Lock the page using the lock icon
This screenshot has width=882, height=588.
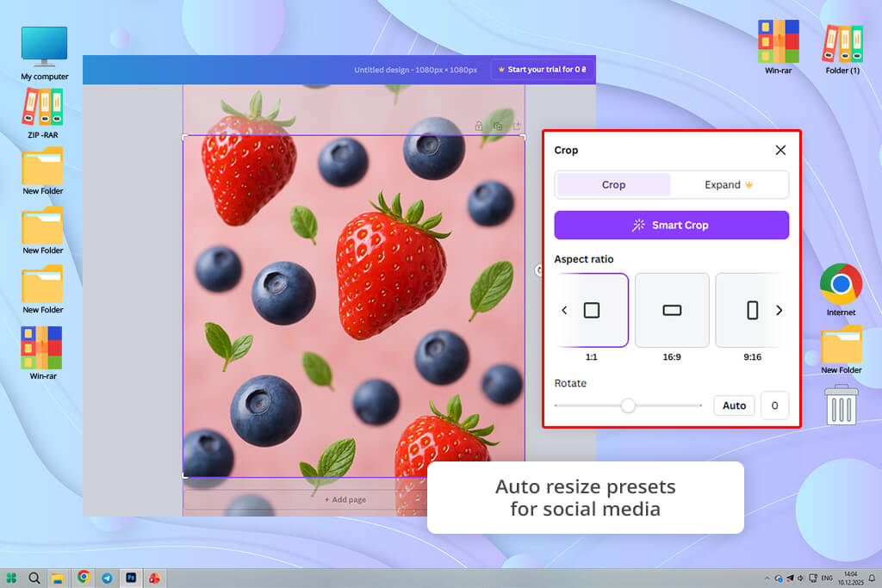[x=479, y=126]
